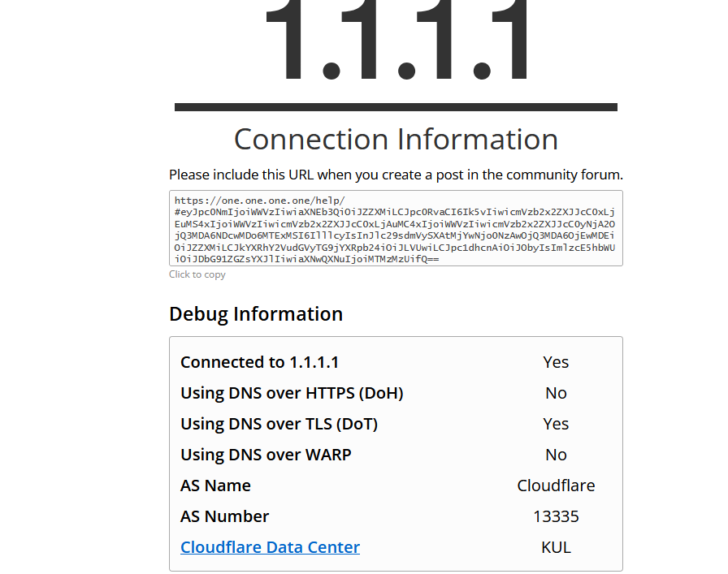
Task: Click the No value for DNS over HTTPS
Action: coord(556,393)
